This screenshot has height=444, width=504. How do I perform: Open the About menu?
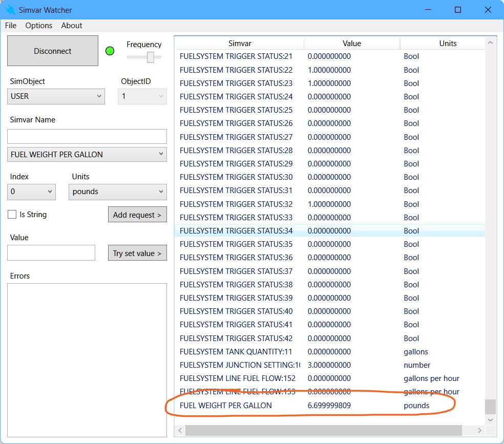[72, 26]
